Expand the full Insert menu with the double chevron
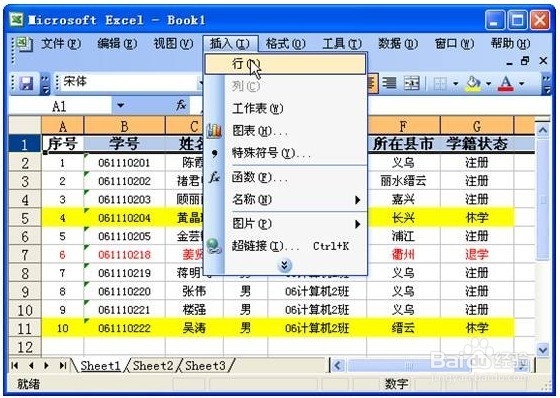560x398 pixels. point(285,265)
